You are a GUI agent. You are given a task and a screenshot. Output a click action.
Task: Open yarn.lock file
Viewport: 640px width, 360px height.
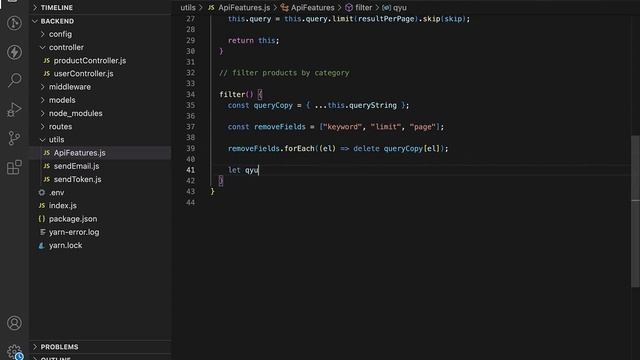65,245
